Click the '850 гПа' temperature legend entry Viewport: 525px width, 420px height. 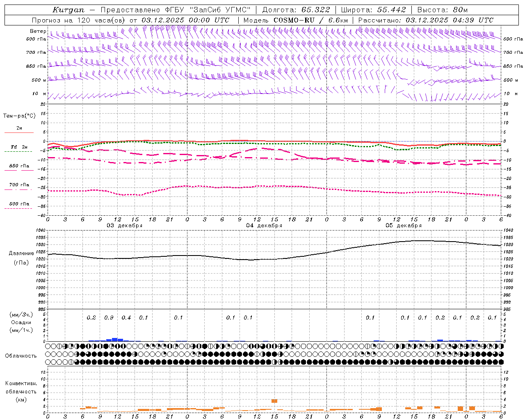[x=19, y=166]
